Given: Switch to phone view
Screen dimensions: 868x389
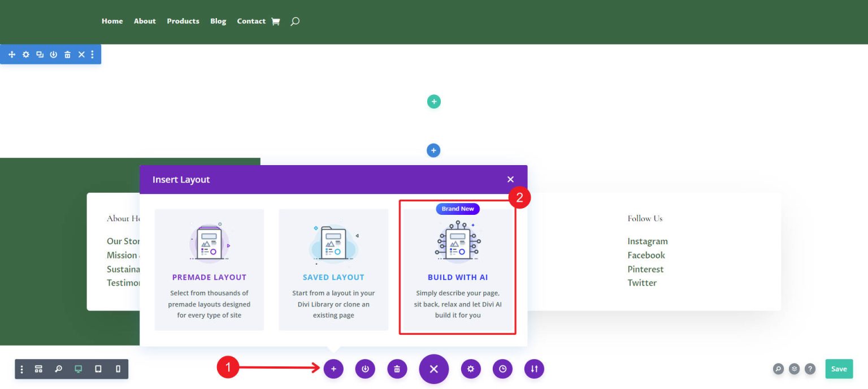Looking at the screenshot, I should tap(118, 369).
